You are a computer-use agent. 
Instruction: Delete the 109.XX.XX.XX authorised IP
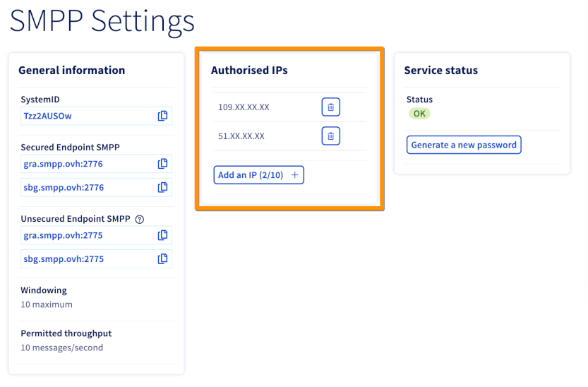coord(330,107)
